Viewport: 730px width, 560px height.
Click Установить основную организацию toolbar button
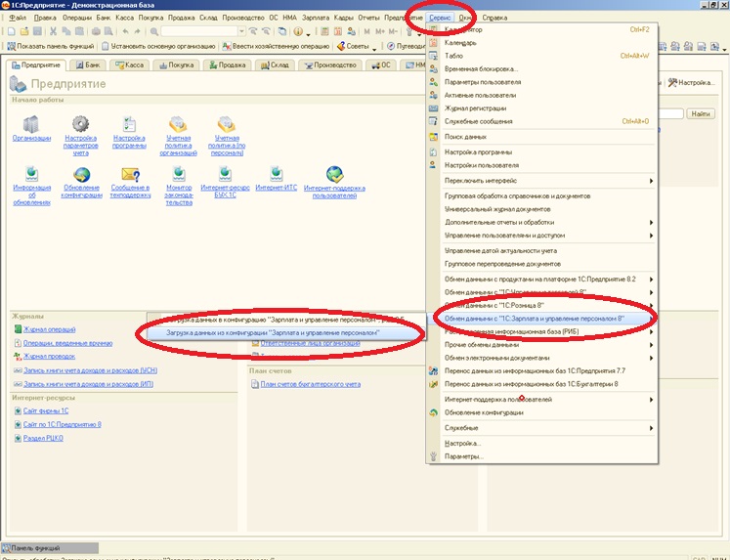click(158, 46)
